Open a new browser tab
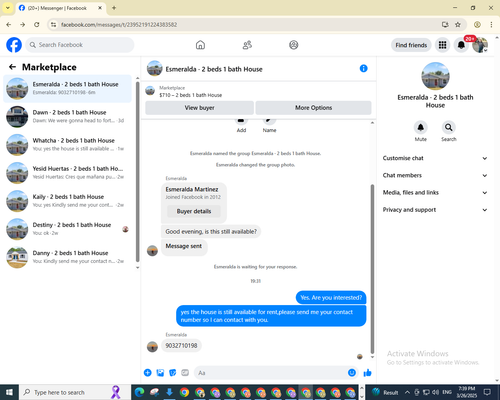500x400 pixels. pyautogui.click(x=114, y=8)
